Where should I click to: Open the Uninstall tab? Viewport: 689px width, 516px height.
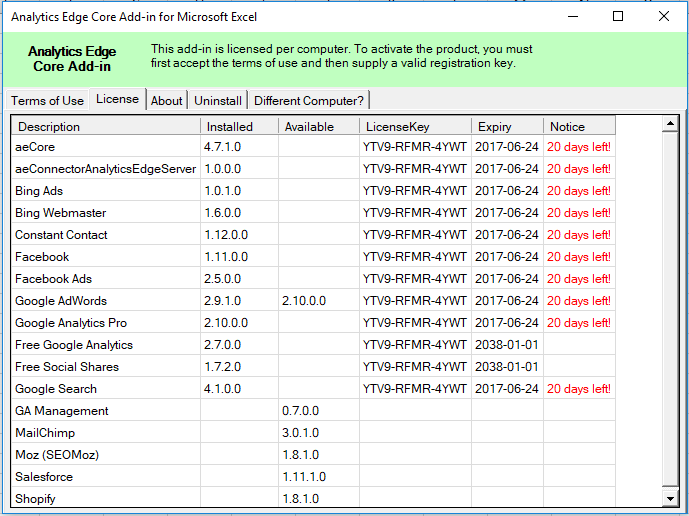click(218, 101)
